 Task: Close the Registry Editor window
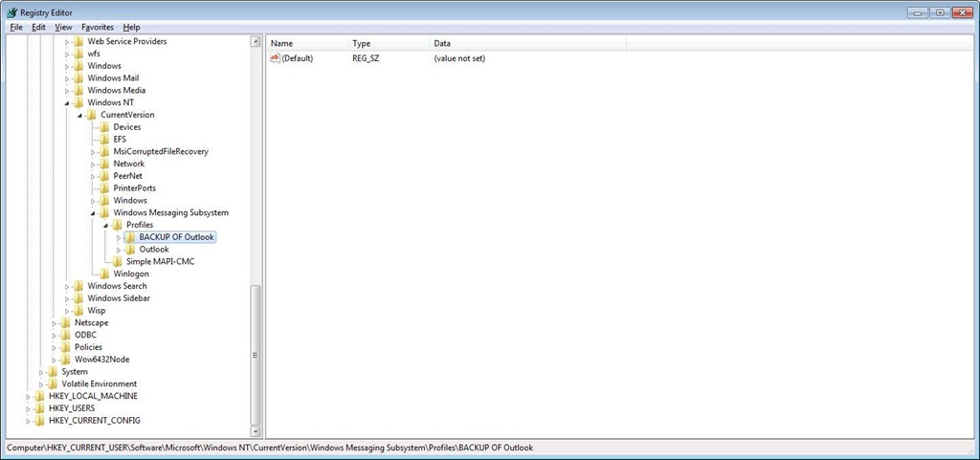click(961, 11)
